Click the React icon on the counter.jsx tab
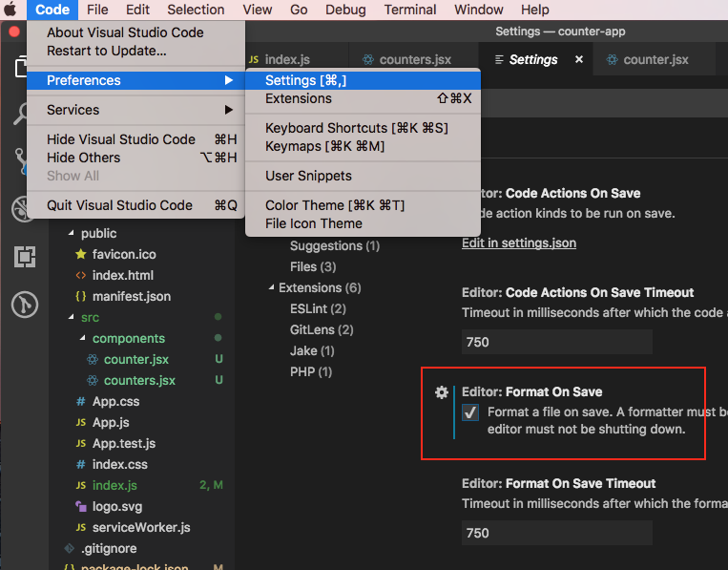Screen dimensions: 728x570 coord(612,59)
